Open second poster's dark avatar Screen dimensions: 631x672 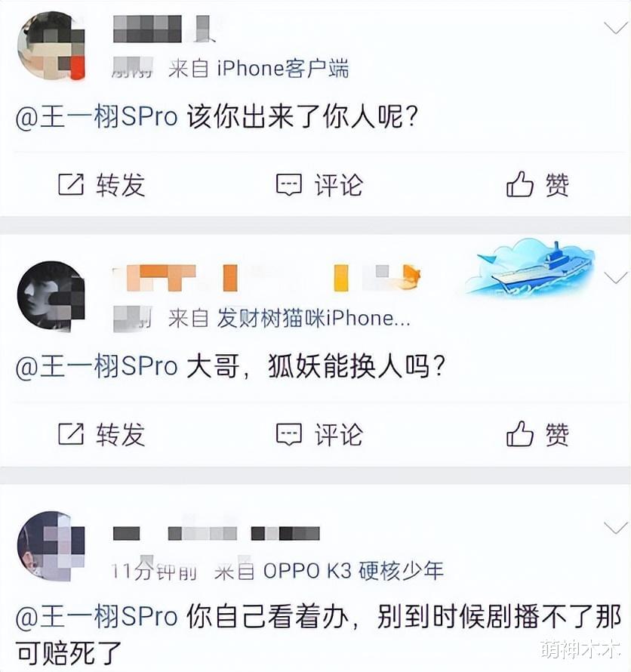pyautogui.click(x=51, y=296)
